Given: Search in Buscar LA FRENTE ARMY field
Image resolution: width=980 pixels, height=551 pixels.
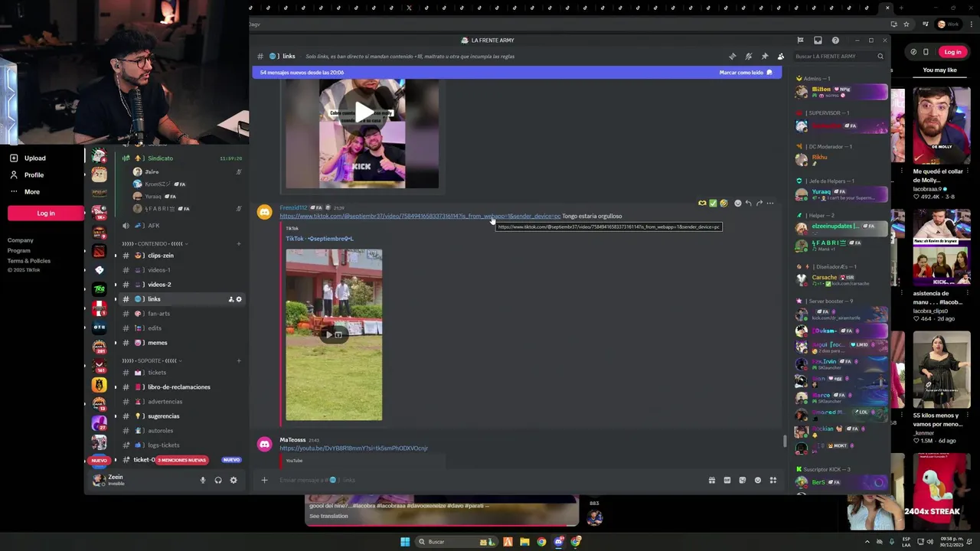Looking at the screenshot, I should coord(838,56).
